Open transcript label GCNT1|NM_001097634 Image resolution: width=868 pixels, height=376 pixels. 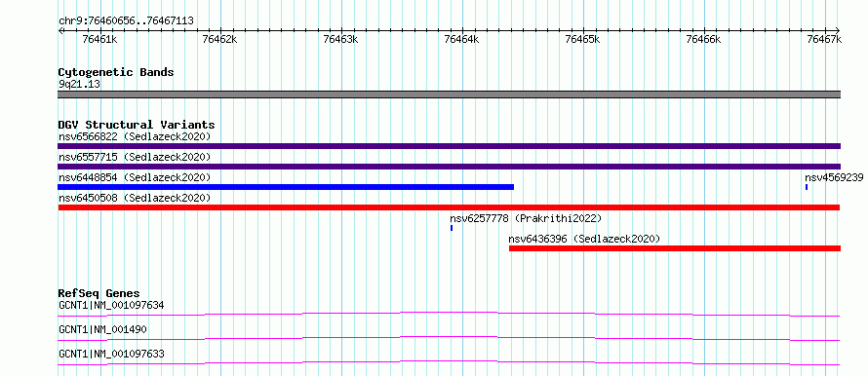pos(111,305)
